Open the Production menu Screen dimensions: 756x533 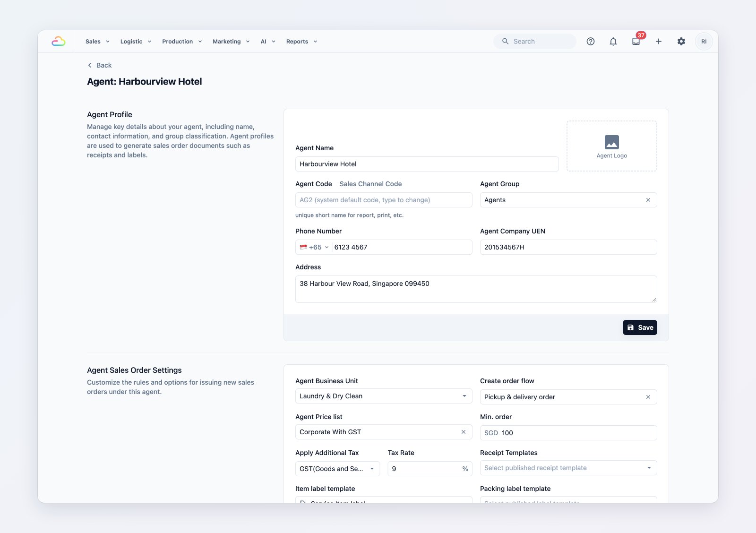[182, 42]
